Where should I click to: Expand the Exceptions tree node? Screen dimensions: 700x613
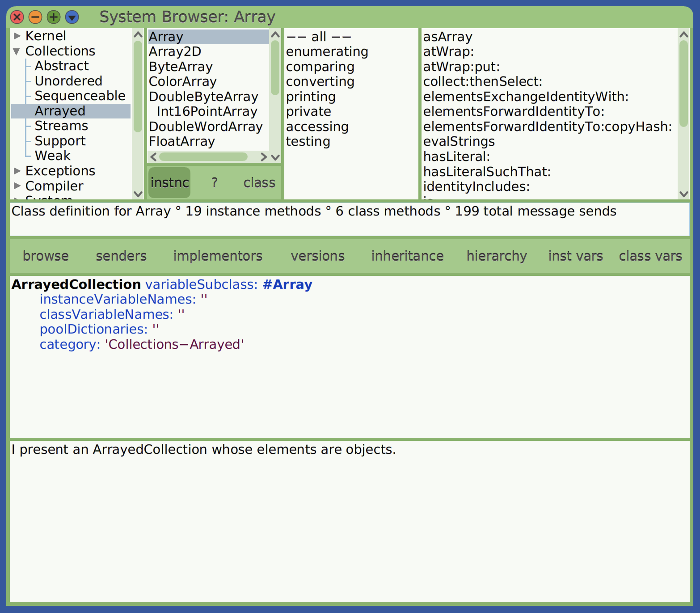click(x=17, y=170)
